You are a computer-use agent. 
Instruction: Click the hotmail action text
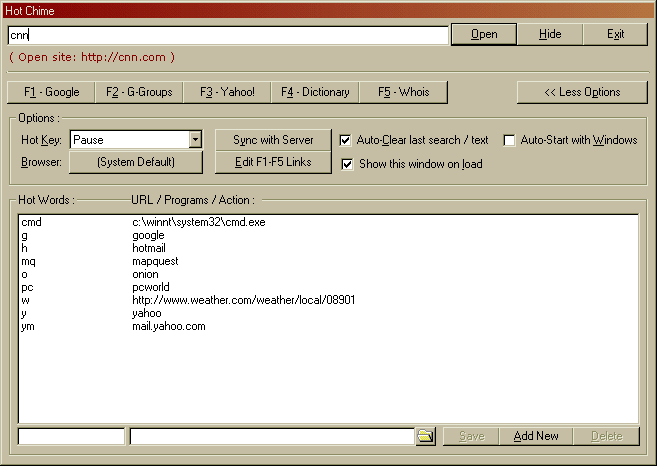click(149, 248)
